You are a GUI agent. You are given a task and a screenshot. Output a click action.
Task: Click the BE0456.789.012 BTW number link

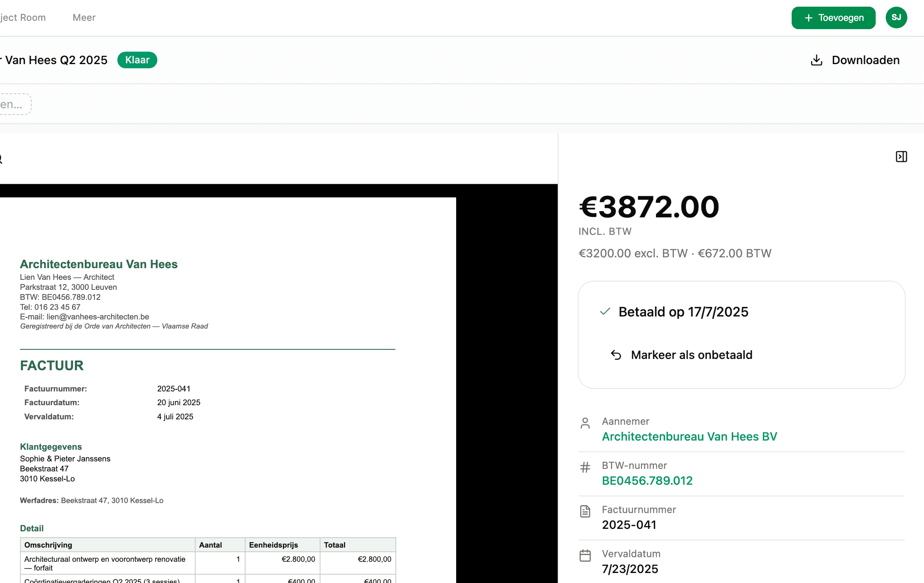click(x=647, y=481)
